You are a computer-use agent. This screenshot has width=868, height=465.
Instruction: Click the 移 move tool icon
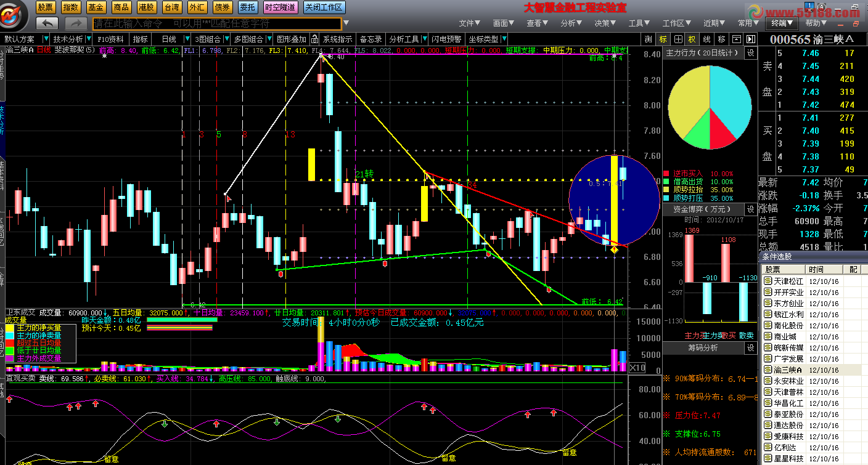click(721, 39)
